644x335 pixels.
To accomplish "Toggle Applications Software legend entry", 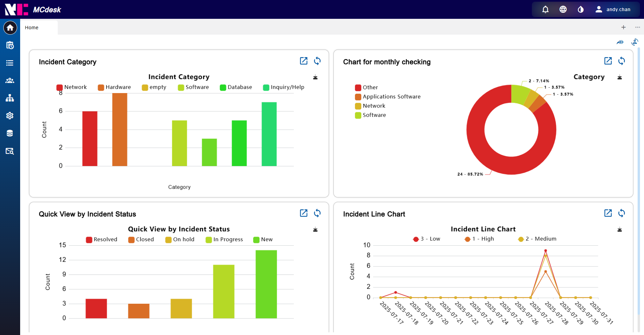I will (x=388, y=96).
